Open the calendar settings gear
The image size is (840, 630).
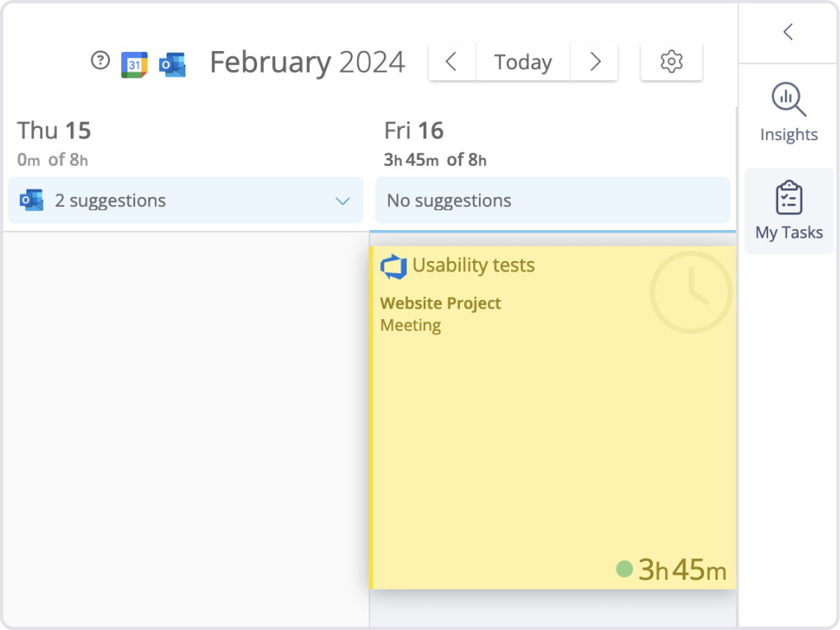[670, 62]
